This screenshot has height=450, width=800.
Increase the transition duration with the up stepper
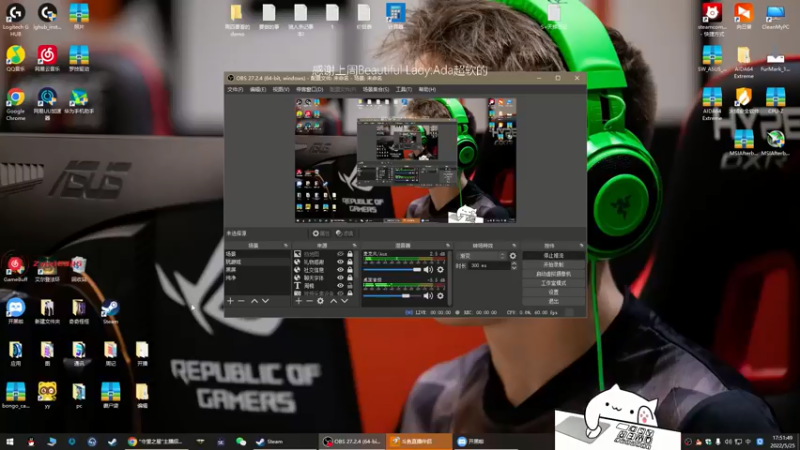[514, 264]
